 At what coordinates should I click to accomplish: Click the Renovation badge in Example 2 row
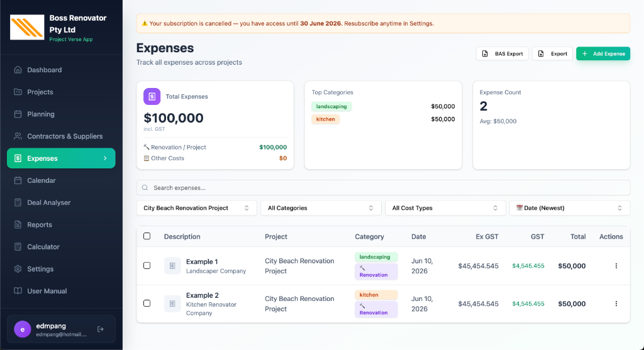click(x=376, y=309)
